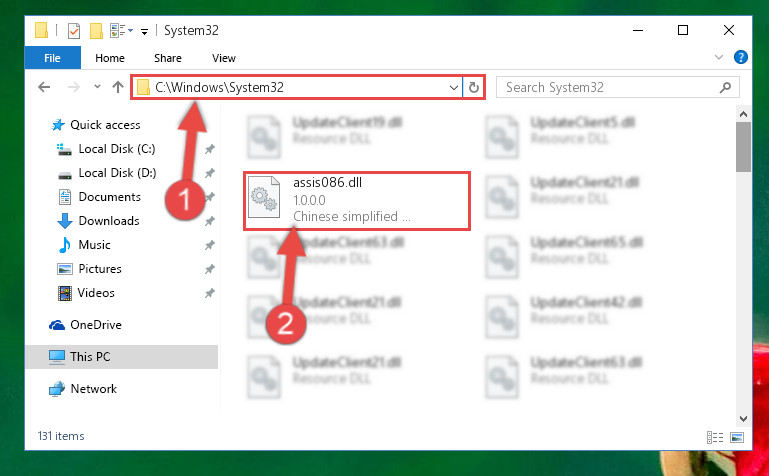
Task: Switch to the Share ribbon tab
Action: pos(168,58)
